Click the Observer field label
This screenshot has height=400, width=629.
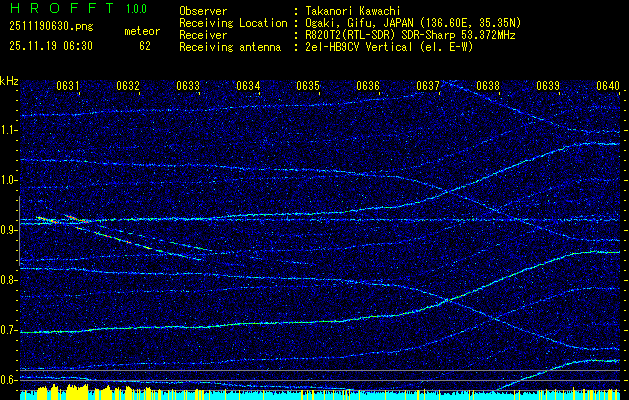click(203, 11)
